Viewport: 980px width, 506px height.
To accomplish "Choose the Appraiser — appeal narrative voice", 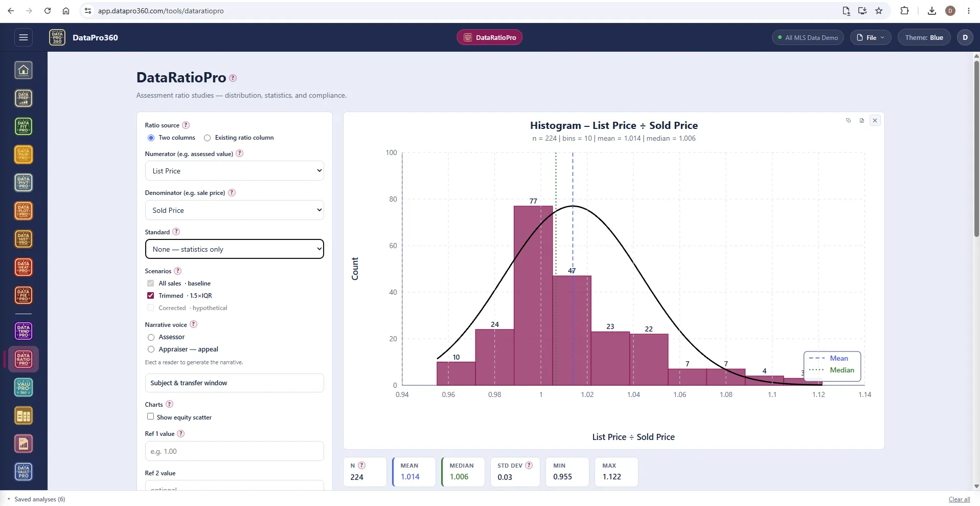I will (x=151, y=350).
